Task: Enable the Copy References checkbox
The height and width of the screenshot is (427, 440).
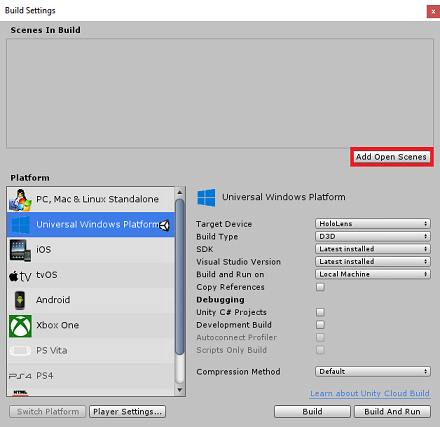Action: [x=320, y=287]
